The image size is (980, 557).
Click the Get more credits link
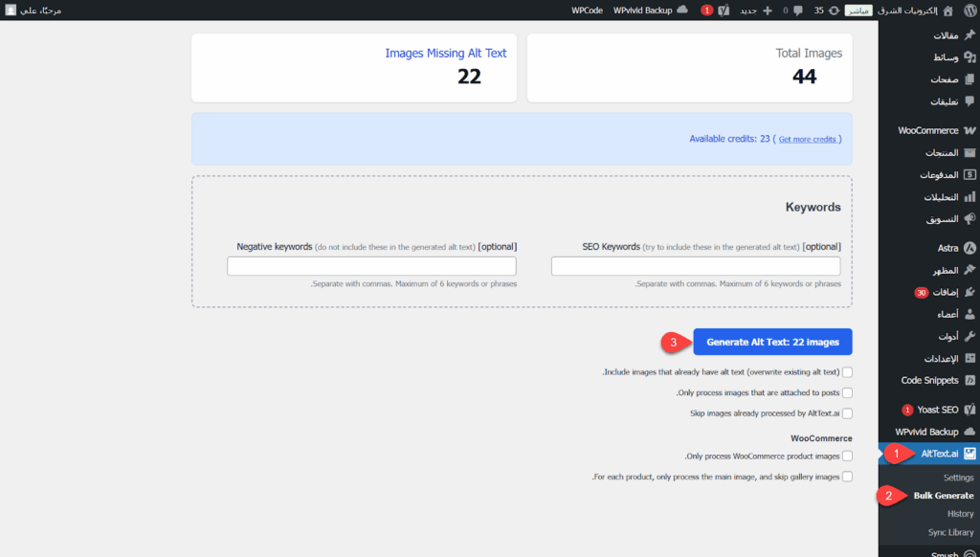pyautogui.click(x=807, y=140)
